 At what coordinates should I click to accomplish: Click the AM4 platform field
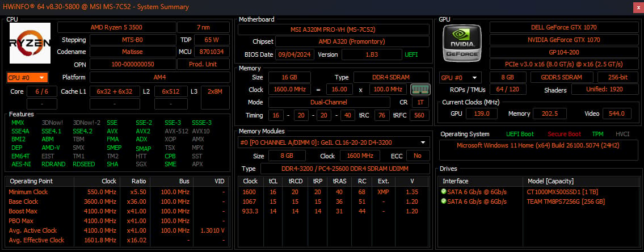tap(160, 77)
